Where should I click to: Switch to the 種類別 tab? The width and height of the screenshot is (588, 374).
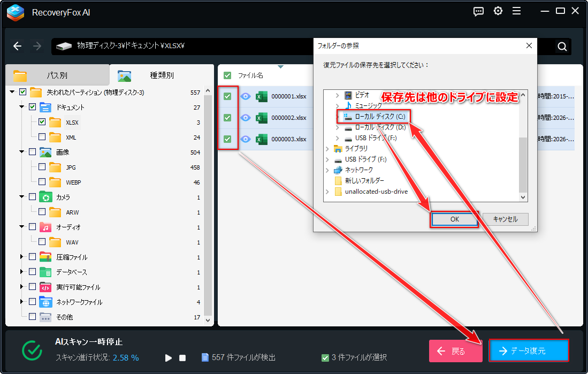162,75
